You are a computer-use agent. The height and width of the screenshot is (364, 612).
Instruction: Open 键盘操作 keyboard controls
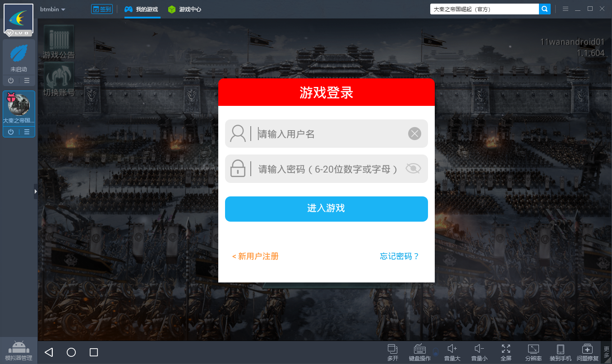point(420,352)
